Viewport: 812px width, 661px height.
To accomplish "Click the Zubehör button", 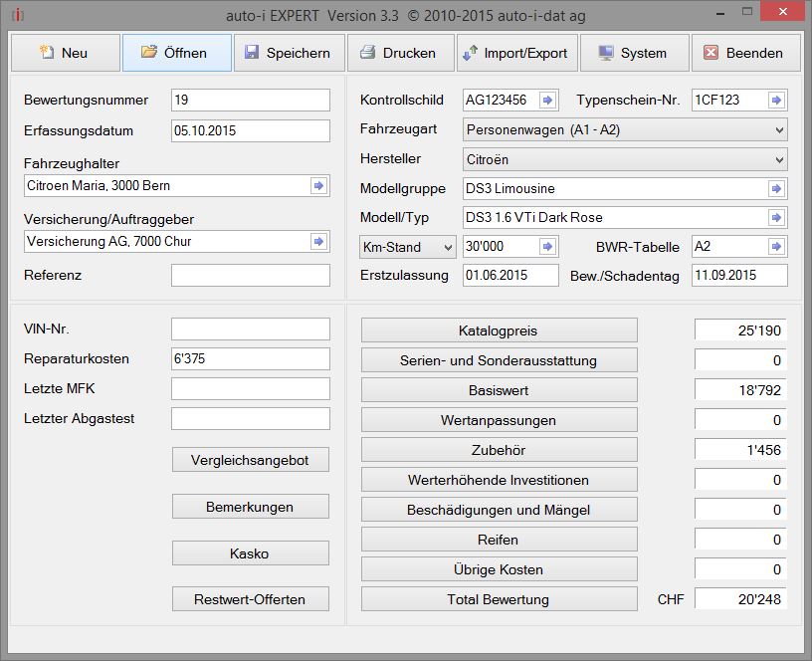I will (499, 450).
